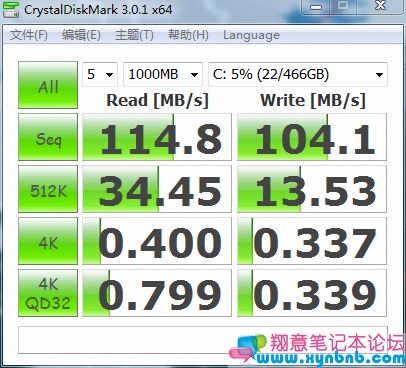The image size is (406, 368).
Task: Click the CrystalDiskMark title bar icon
Action: tap(11, 10)
